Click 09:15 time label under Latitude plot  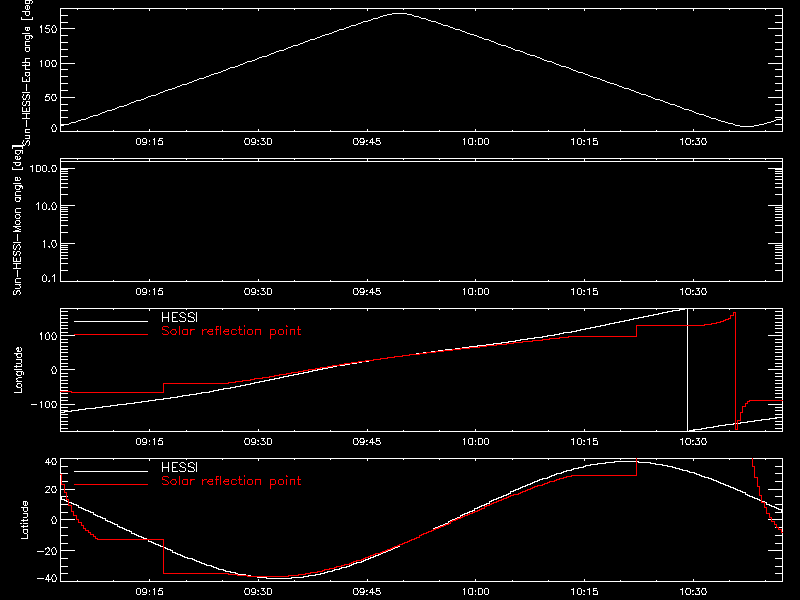(149, 592)
